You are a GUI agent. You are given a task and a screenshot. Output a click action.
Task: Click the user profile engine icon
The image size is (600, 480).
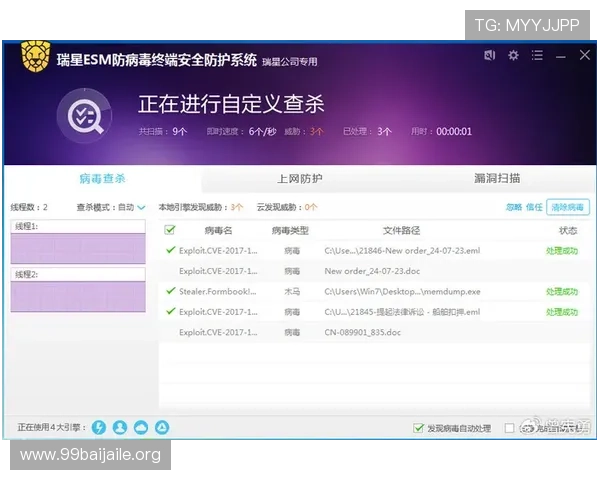(x=120, y=427)
